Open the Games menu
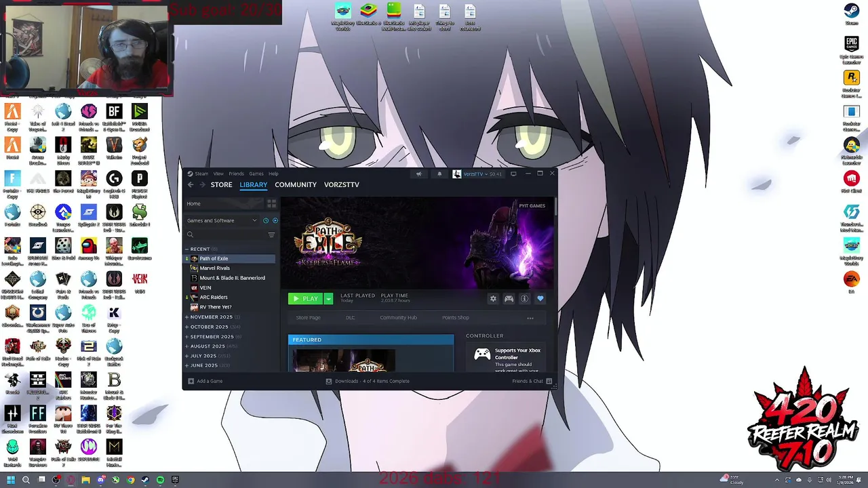The height and width of the screenshot is (488, 868). 256,174
